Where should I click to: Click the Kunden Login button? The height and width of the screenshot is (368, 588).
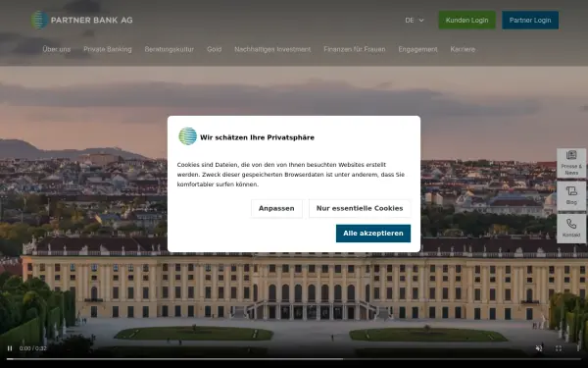(x=466, y=21)
